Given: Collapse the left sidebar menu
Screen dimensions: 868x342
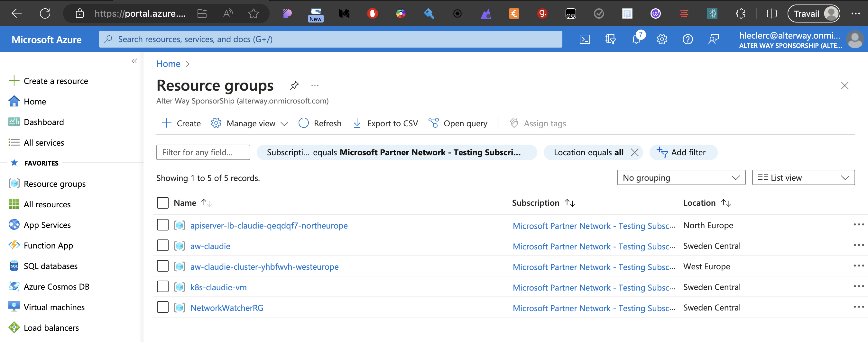Looking at the screenshot, I should 134,61.
